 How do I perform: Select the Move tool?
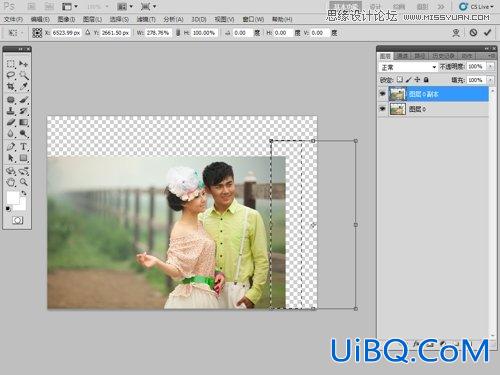tap(23, 64)
